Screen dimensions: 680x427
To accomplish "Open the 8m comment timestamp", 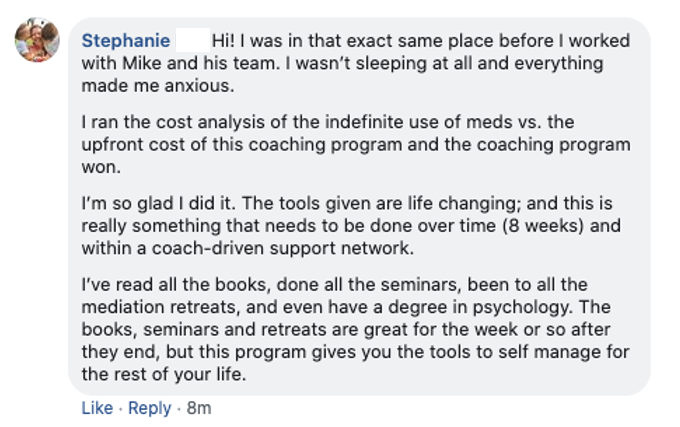I will coord(199,408).
